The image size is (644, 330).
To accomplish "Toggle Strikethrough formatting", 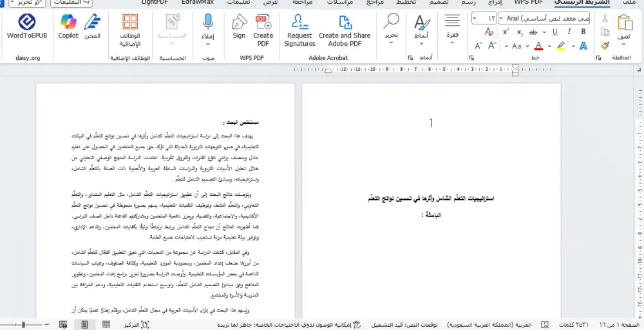I will pyautogui.click(x=533, y=32).
